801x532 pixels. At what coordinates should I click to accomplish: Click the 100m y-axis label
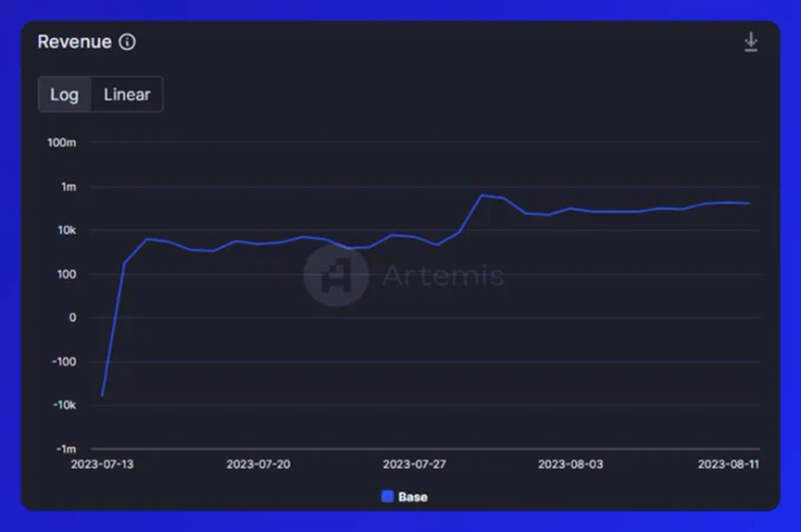[x=62, y=143]
